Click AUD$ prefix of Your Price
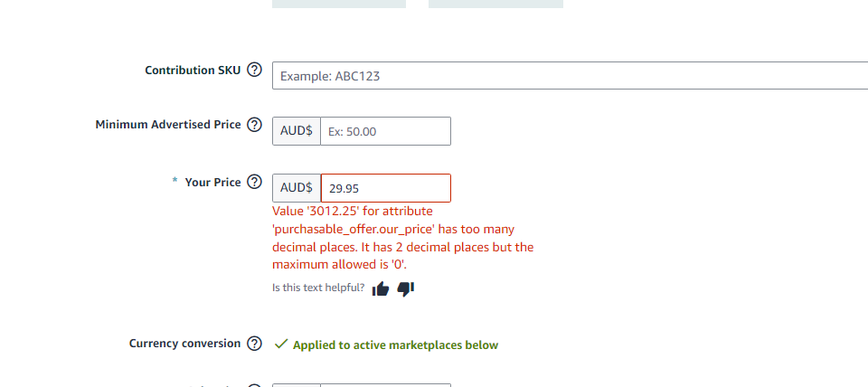Screen dimensions: 868x387 pyautogui.click(x=297, y=188)
